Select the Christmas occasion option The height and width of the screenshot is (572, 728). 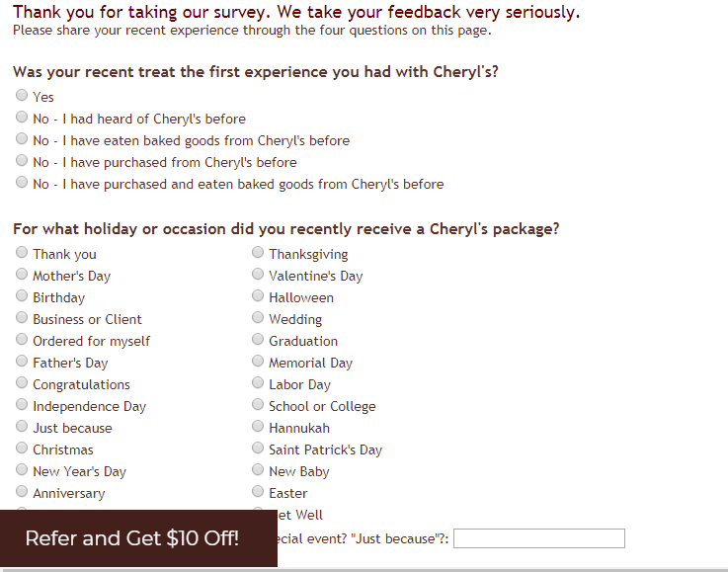22,449
